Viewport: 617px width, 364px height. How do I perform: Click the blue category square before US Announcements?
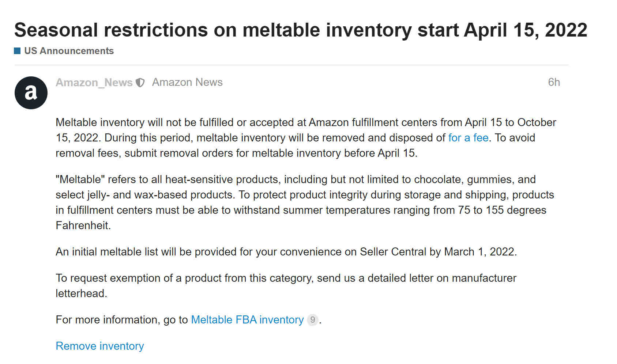click(x=17, y=51)
